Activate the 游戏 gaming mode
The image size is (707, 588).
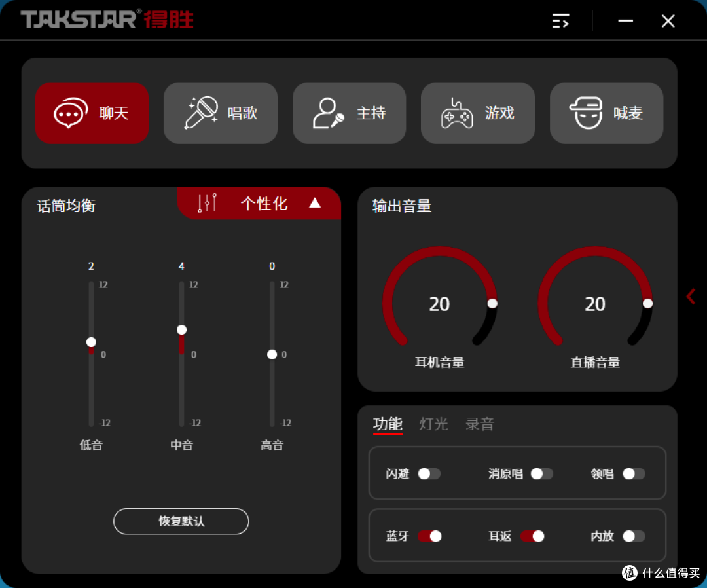(478, 113)
